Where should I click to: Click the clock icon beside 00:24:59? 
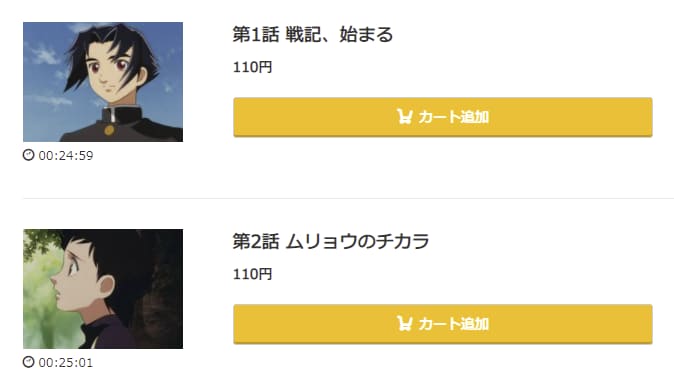28,155
